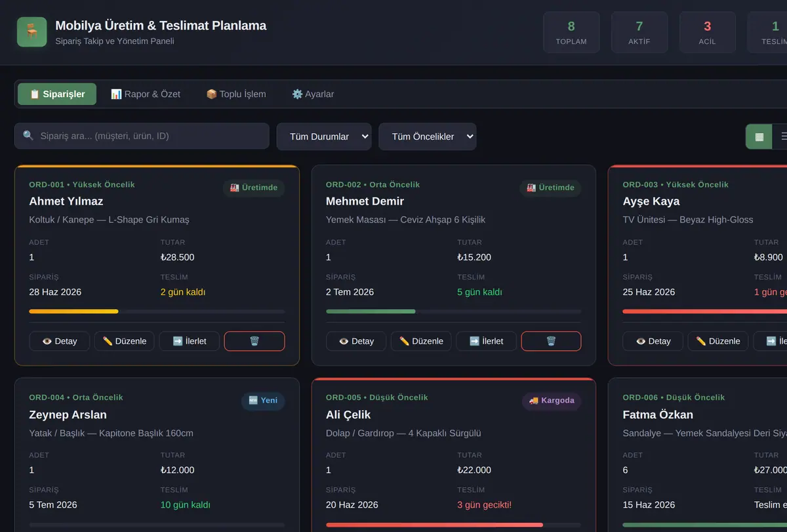Click the yellow progress bar on ORD-001

coord(74,311)
